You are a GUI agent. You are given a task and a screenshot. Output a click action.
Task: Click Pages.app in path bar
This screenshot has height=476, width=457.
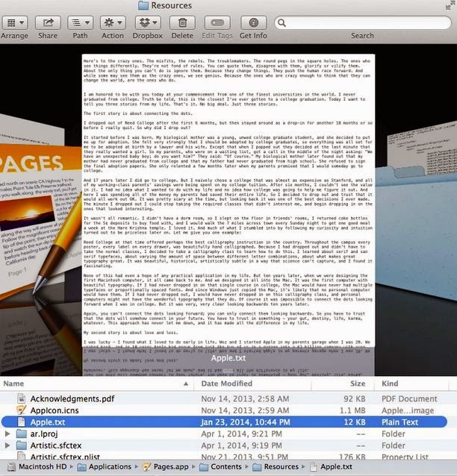pos(171,466)
